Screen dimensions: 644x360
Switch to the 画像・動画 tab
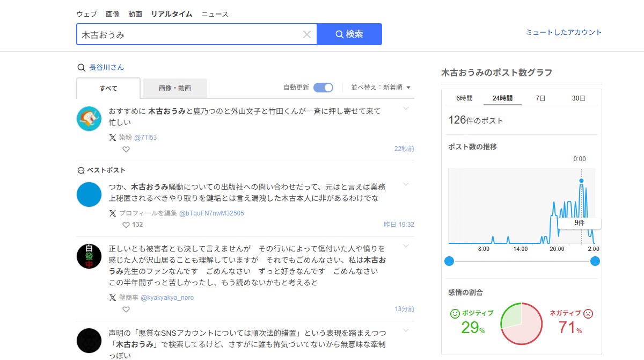coord(174,88)
